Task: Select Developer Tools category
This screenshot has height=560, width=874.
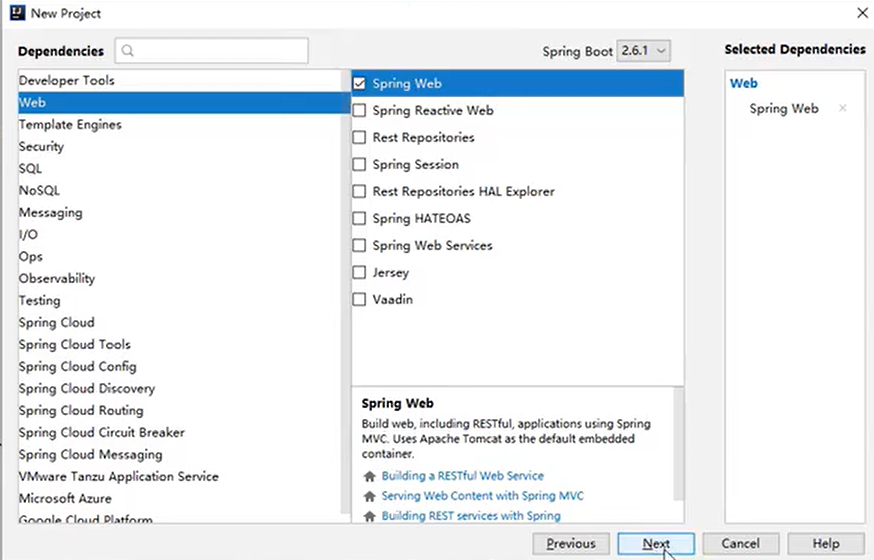Action: [x=179, y=80]
